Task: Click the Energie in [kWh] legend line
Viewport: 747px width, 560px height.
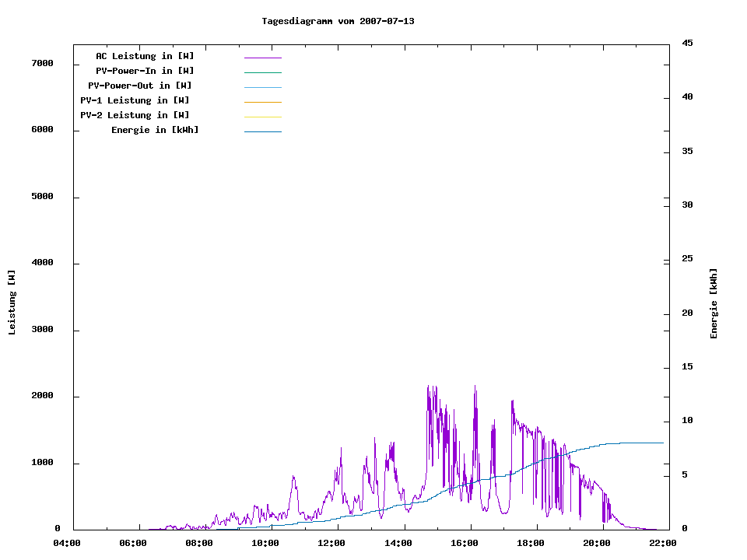Action: tap(262, 131)
